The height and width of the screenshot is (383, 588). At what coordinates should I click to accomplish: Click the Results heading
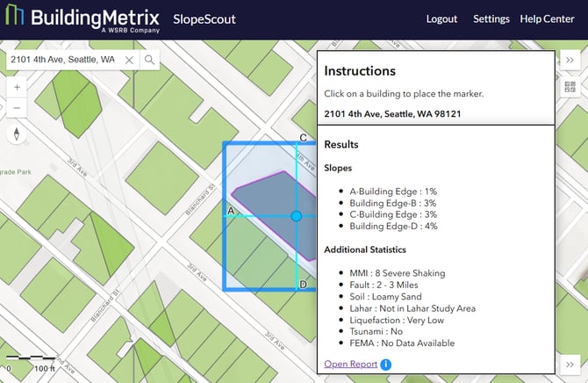pos(341,145)
